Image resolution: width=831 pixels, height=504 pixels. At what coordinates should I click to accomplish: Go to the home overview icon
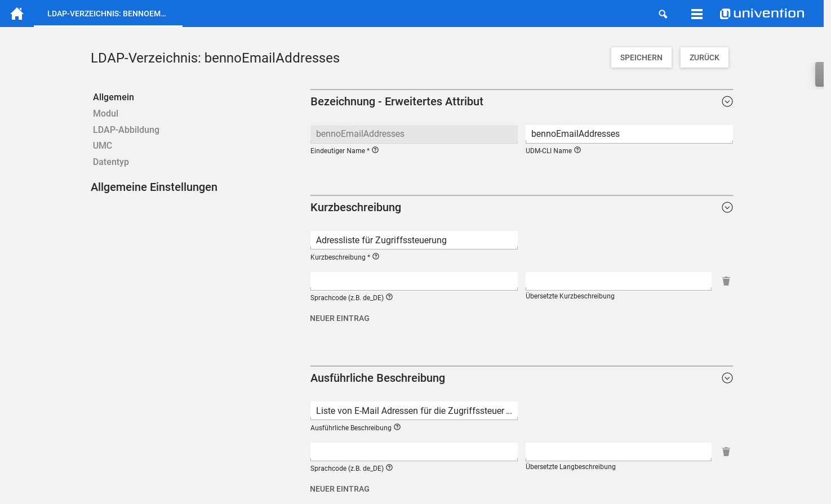click(x=17, y=14)
